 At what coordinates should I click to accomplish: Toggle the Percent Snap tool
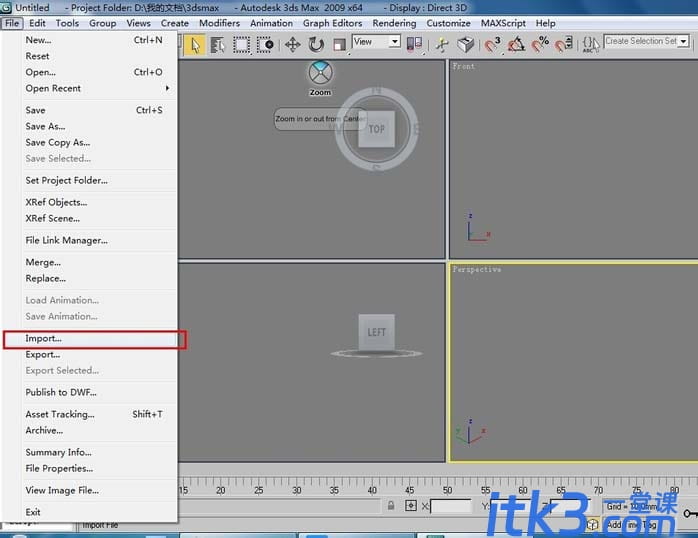click(x=540, y=45)
